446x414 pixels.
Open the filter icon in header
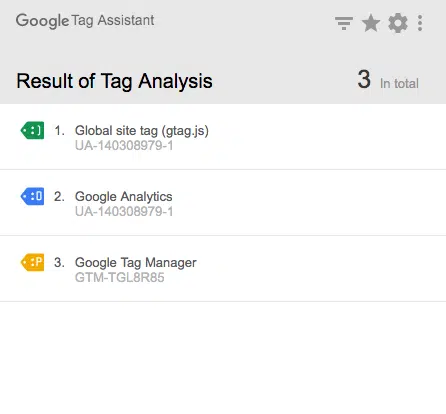[344, 23]
